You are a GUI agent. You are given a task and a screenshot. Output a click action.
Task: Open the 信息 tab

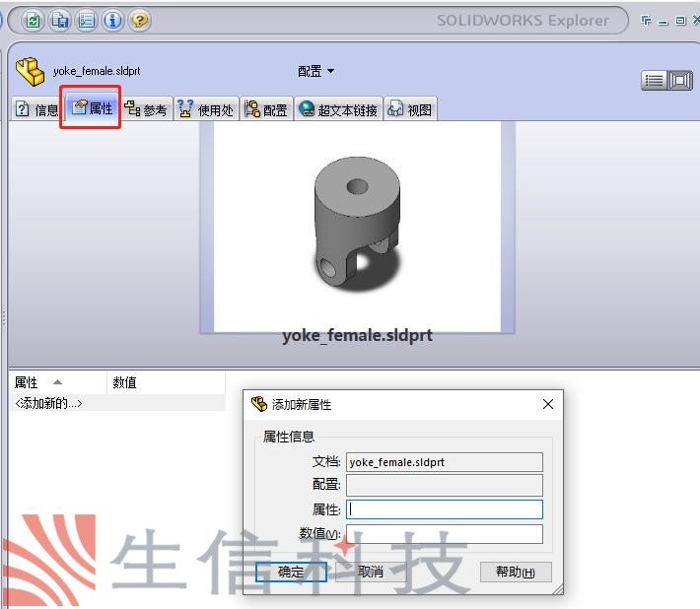[36, 109]
